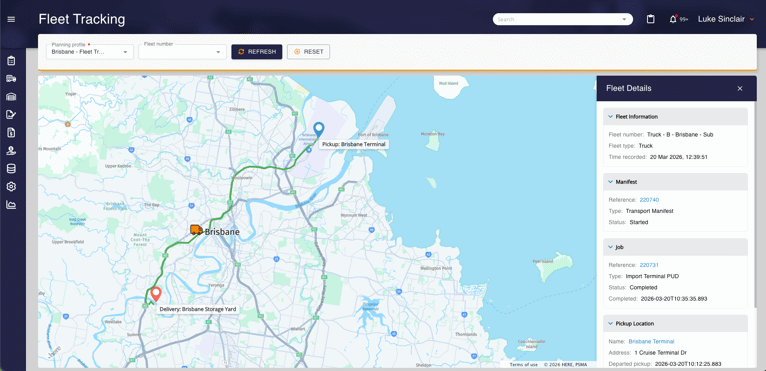This screenshot has width=766, height=371.
Task: Open manifest reference 220740 link
Action: pyautogui.click(x=649, y=200)
